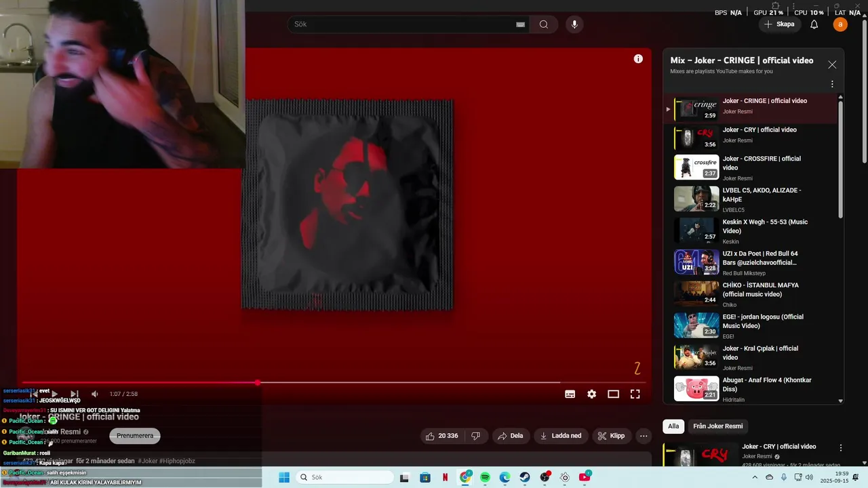Close the Mix playlist panel
The width and height of the screenshot is (868, 488).
click(x=832, y=64)
